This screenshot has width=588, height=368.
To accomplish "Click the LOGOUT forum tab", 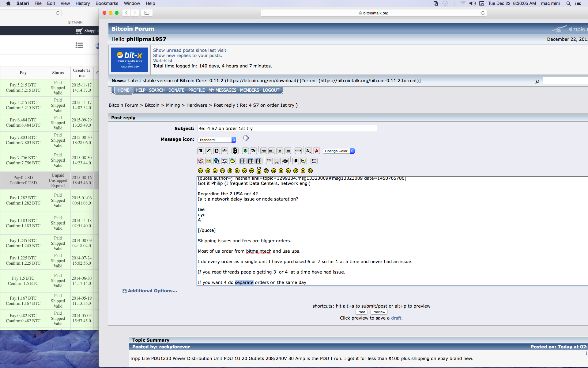I will point(271,90).
